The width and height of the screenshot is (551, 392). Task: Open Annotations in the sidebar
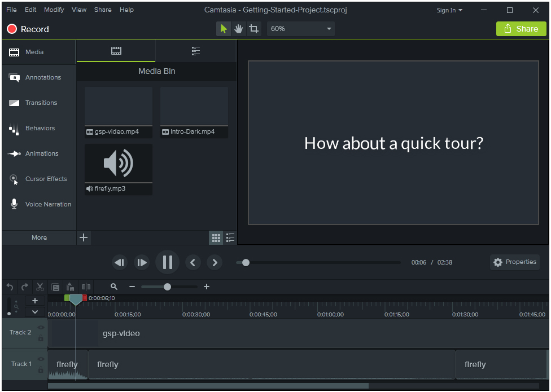(x=39, y=77)
